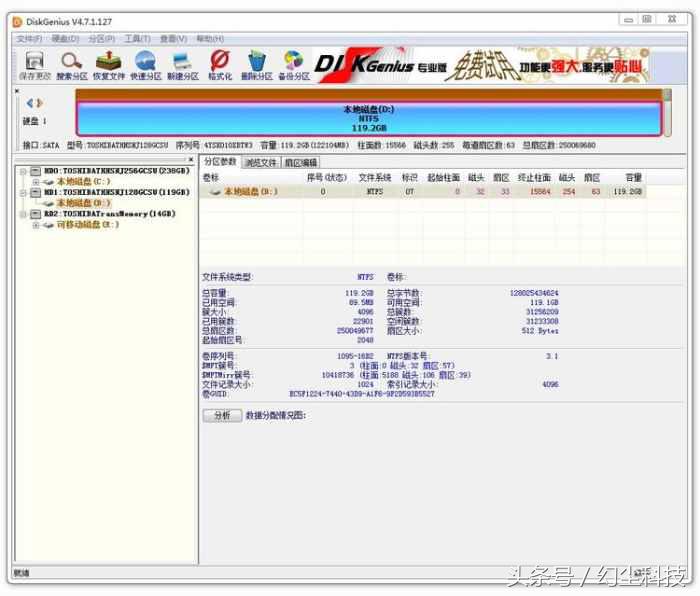Click the DiskGenius 专业版 banner ad
Viewport: 700px width, 596px height.
tap(481, 66)
